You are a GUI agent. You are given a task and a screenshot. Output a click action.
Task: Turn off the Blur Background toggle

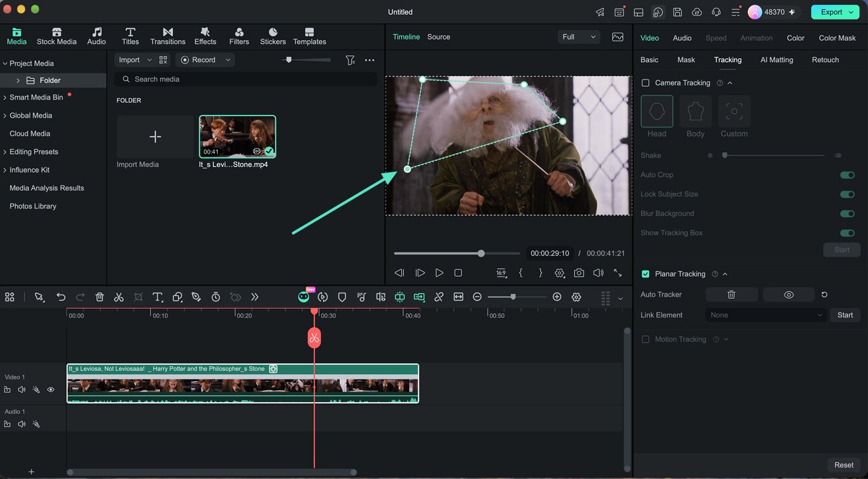tap(847, 214)
